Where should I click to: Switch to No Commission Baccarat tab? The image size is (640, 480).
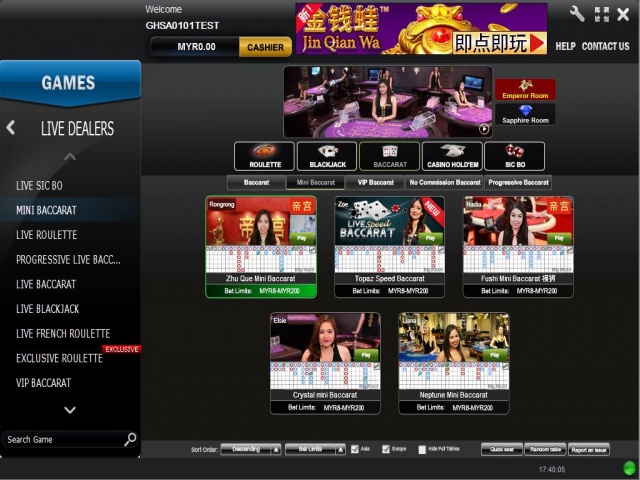[444, 183]
